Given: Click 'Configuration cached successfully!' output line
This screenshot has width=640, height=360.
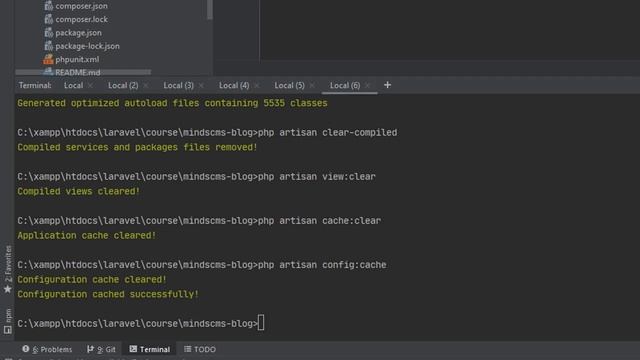Looking at the screenshot, I should 108,294.
